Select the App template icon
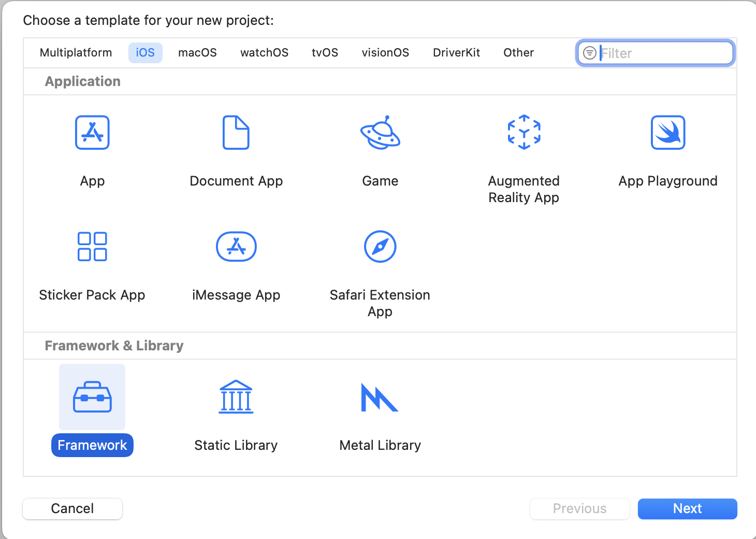The image size is (756, 539). click(x=92, y=133)
